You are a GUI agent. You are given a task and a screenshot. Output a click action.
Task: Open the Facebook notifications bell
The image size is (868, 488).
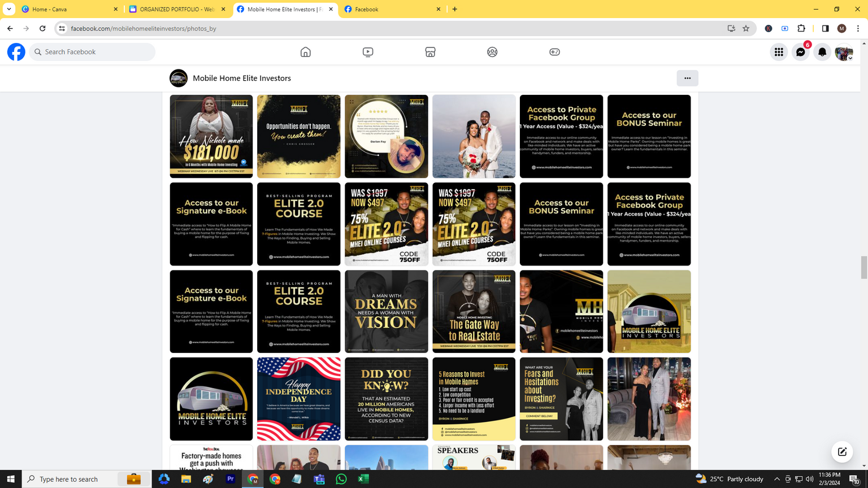[x=822, y=52]
